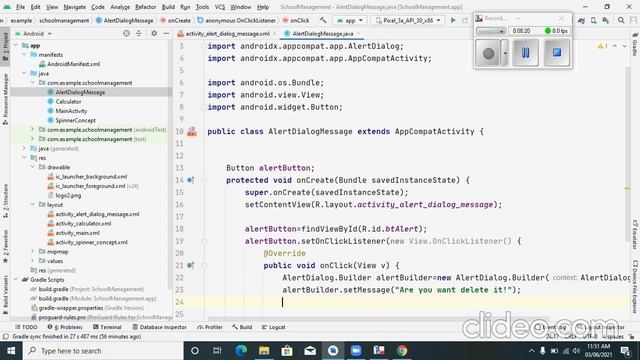Open Project panel settings gear
640x360 pixels.
click(x=154, y=33)
